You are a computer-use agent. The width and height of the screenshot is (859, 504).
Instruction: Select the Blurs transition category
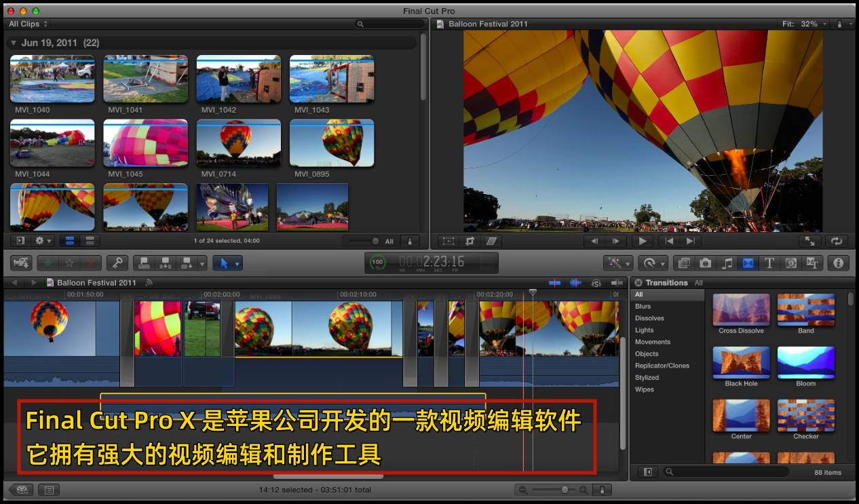643,307
